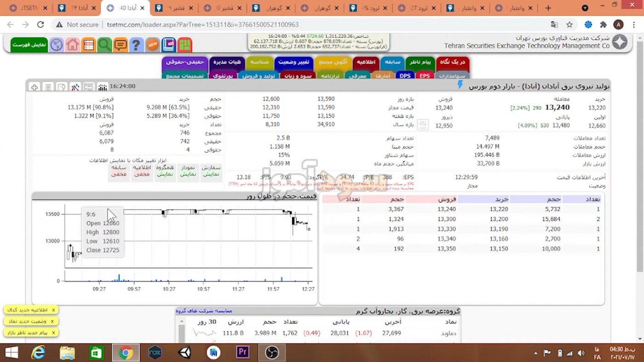Toggle اطلاعیه مخفی display button

(x=142, y=171)
